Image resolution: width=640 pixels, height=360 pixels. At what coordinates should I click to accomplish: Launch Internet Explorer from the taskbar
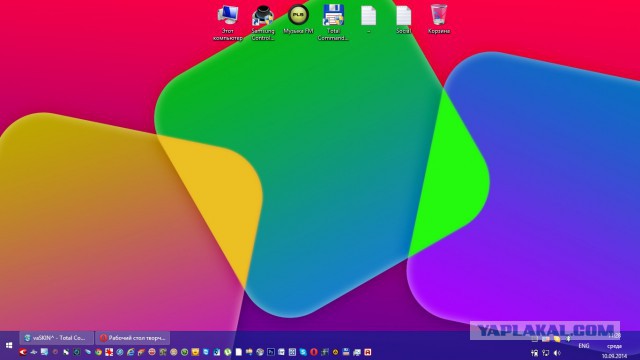(x=131, y=352)
